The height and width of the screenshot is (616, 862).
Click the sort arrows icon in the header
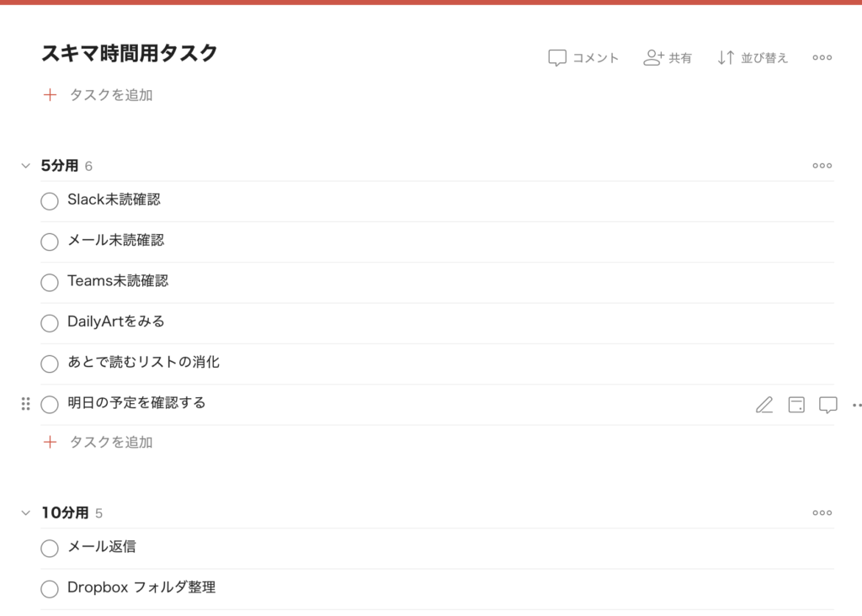click(x=726, y=58)
